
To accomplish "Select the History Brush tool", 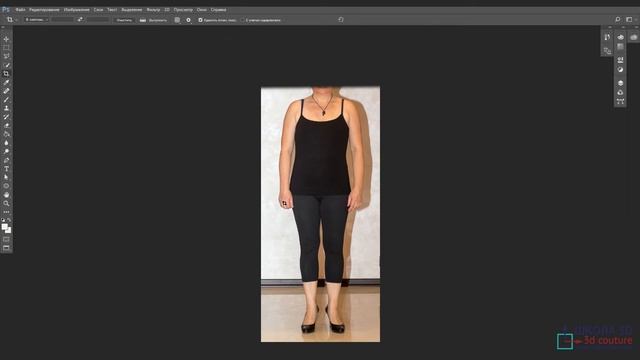I will (6, 117).
